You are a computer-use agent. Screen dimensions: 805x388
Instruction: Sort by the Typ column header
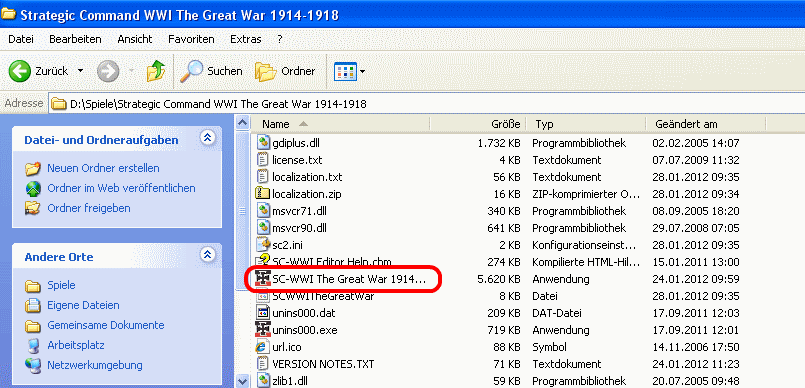point(586,124)
